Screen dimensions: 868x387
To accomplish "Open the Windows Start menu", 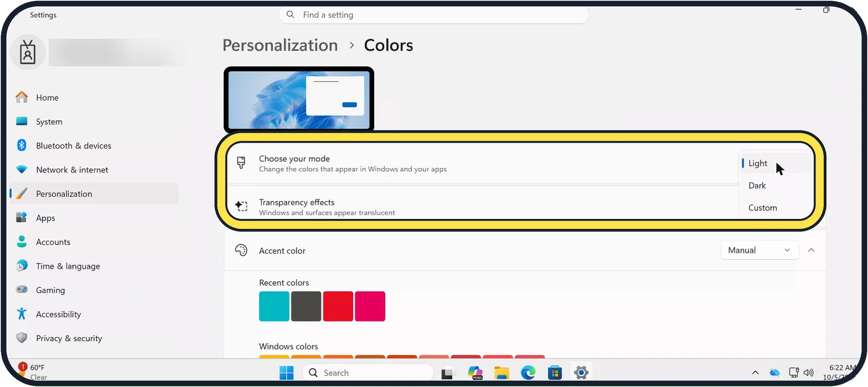I will pos(287,373).
